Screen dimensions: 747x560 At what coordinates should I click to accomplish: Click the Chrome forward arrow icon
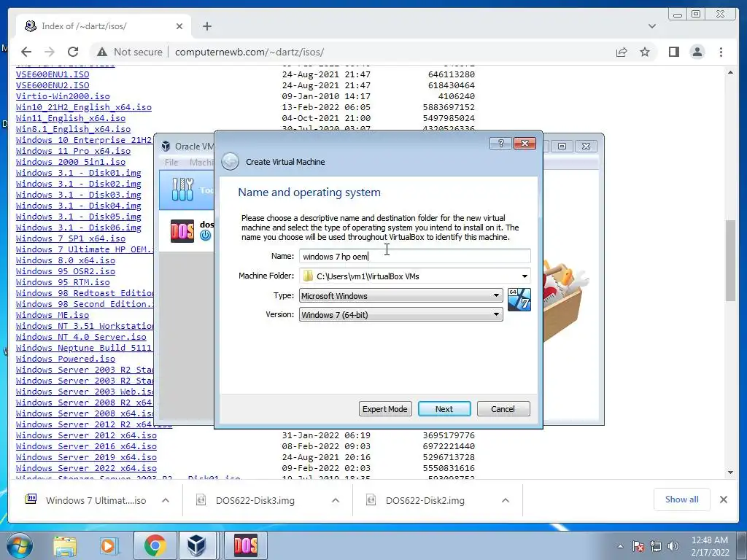tap(49, 52)
